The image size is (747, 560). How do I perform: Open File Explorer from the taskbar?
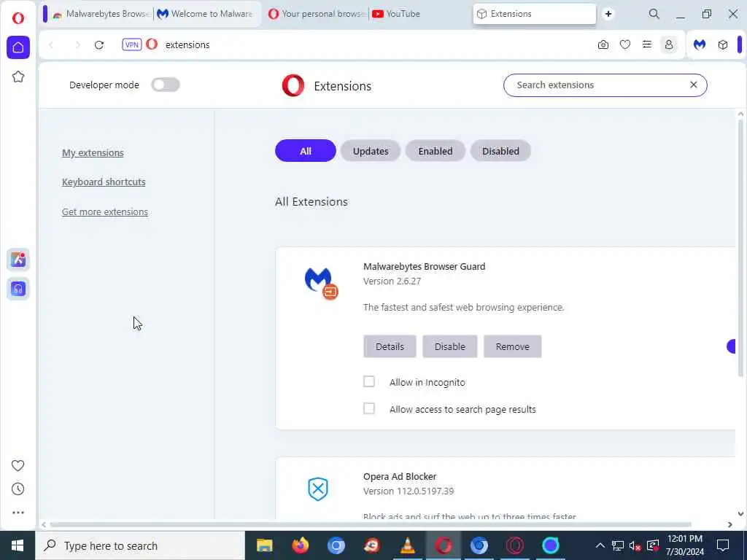[264, 545]
